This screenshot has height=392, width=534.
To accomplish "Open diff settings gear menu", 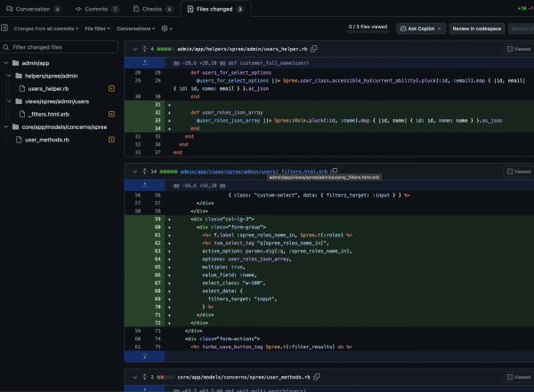I will click(166, 28).
